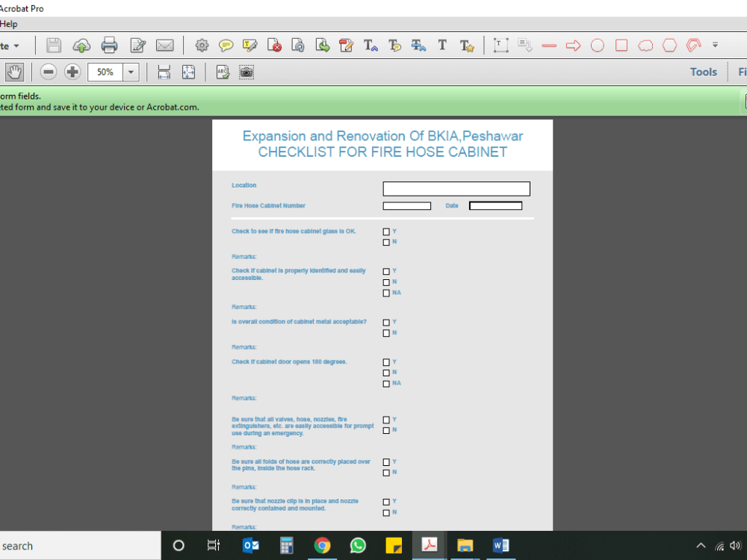Click the zoom out minus button
This screenshot has height=560, width=747.
[48, 72]
